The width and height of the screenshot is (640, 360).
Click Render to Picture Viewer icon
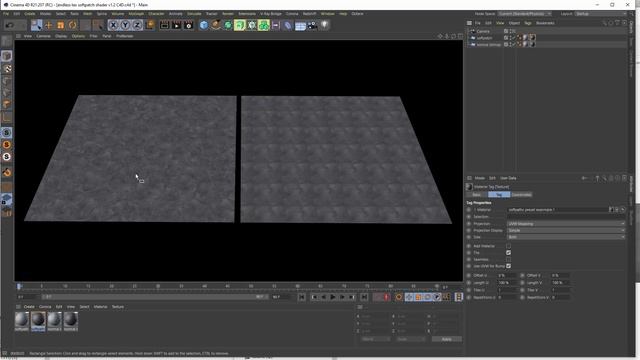pyautogui.click(x=176, y=25)
